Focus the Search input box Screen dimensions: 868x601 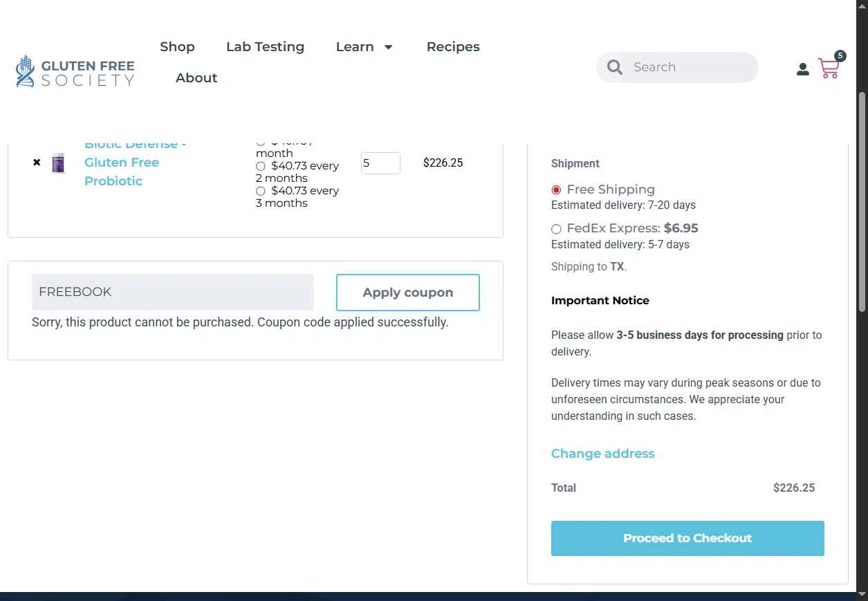pyautogui.click(x=692, y=67)
